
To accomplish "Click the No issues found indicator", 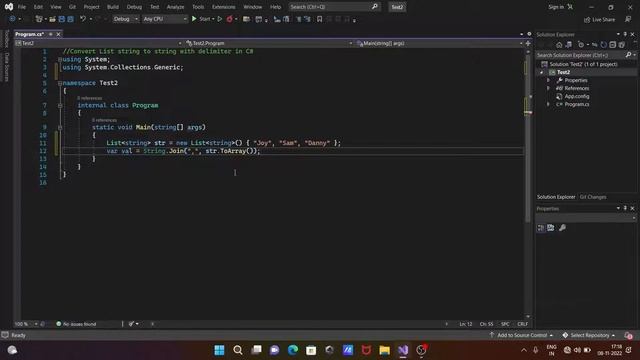I will (76, 324).
